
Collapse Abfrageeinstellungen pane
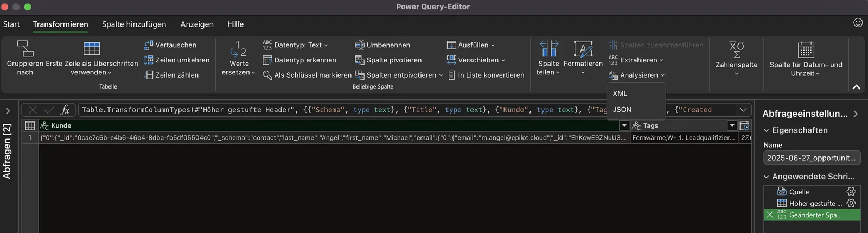click(x=856, y=114)
